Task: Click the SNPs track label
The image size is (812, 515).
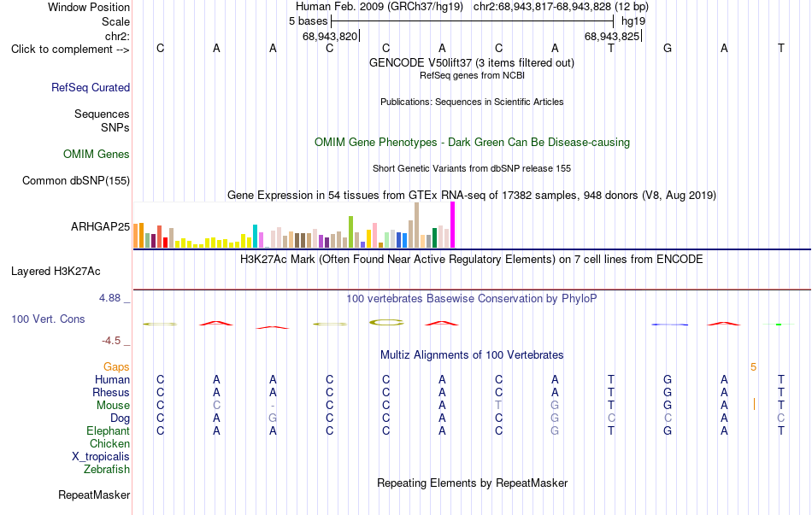Action: click(x=115, y=127)
